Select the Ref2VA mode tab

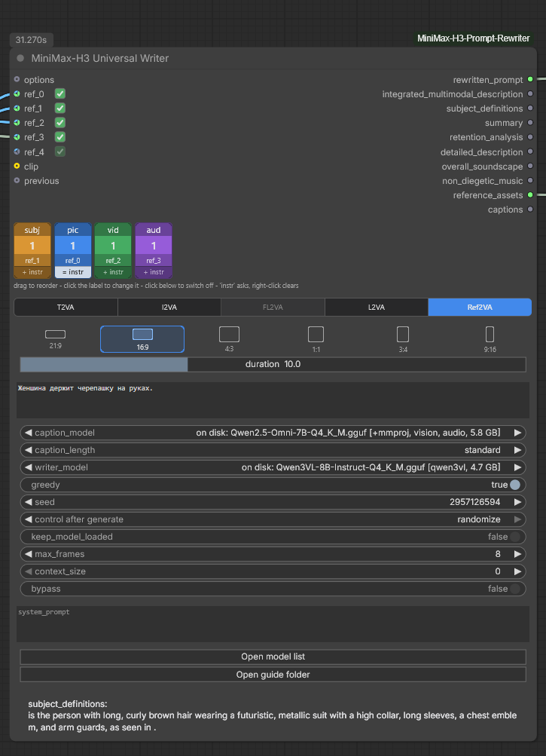pos(480,307)
